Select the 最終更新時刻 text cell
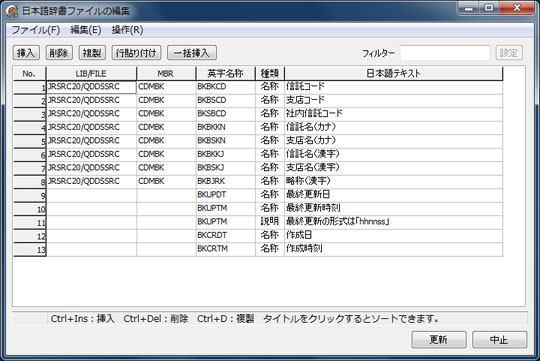540x361 pixels. tap(394, 208)
